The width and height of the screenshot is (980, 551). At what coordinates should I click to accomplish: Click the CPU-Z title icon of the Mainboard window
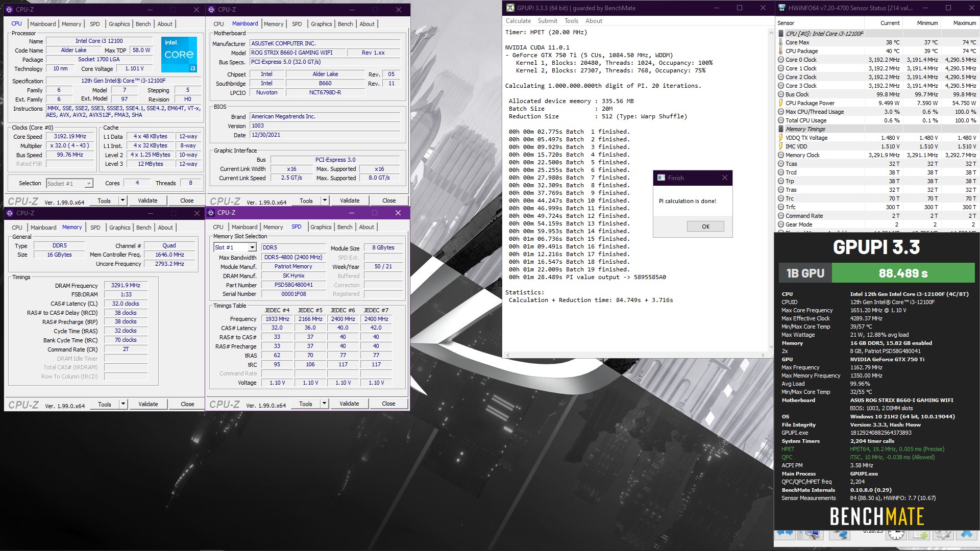click(212, 9)
